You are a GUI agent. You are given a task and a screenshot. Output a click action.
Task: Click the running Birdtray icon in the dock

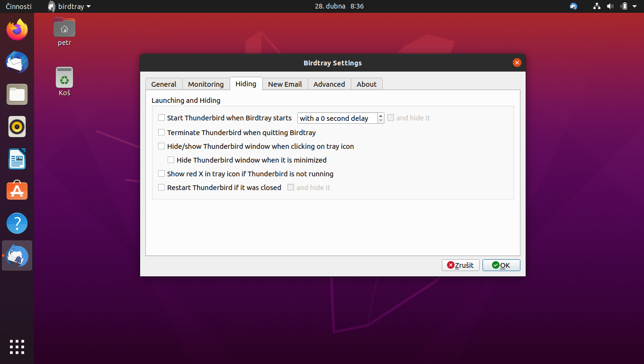[x=17, y=255]
